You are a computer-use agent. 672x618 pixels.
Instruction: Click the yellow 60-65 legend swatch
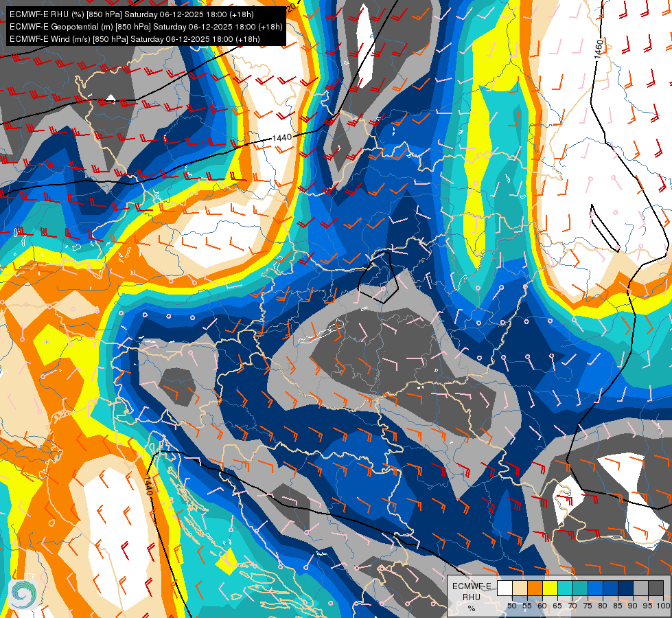pos(551,588)
